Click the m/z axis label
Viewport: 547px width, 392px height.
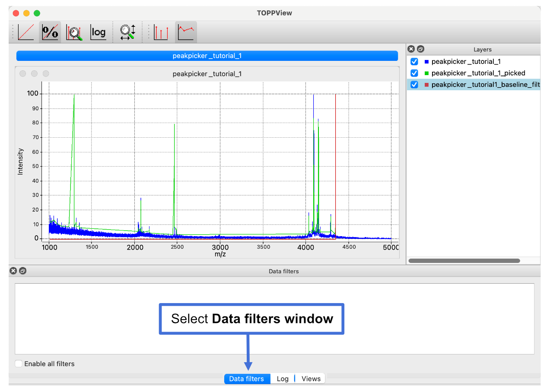pyautogui.click(x=220, y=254)
